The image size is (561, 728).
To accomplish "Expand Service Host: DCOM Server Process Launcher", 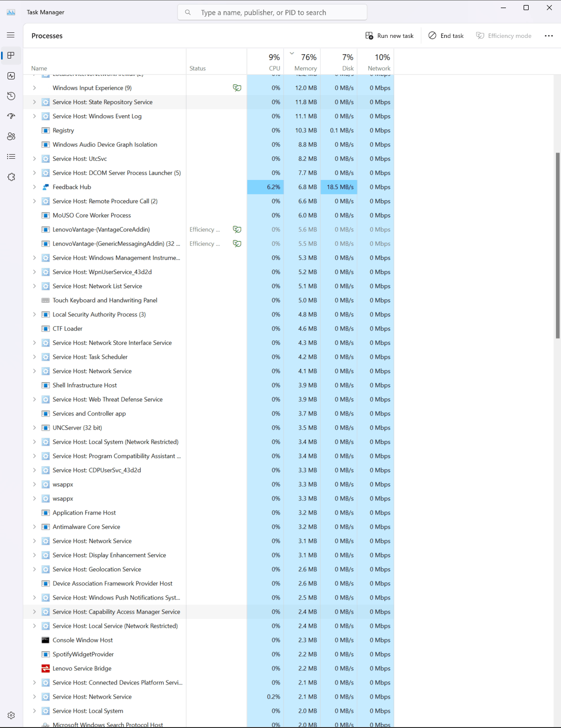I will tap(34, 173).
